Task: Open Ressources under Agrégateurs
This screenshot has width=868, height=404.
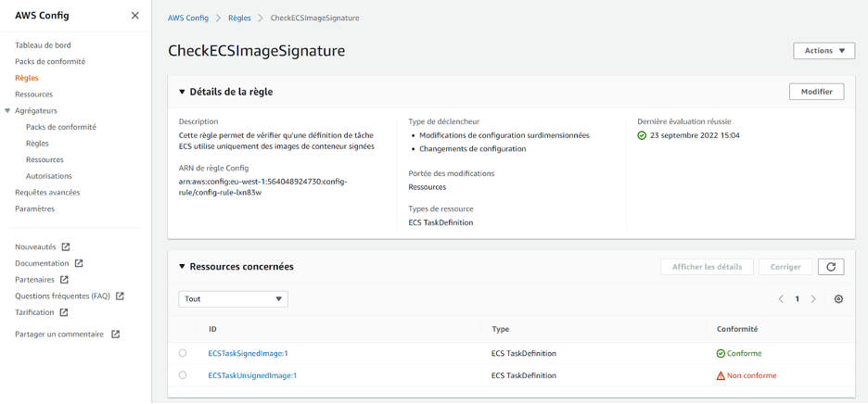Action: click(45, 160)
